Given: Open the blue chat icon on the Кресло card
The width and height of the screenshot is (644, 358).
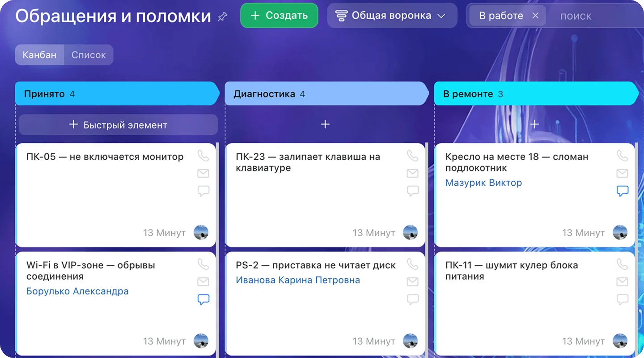Looking at the screenshot, I should click(x=622, y=191).
